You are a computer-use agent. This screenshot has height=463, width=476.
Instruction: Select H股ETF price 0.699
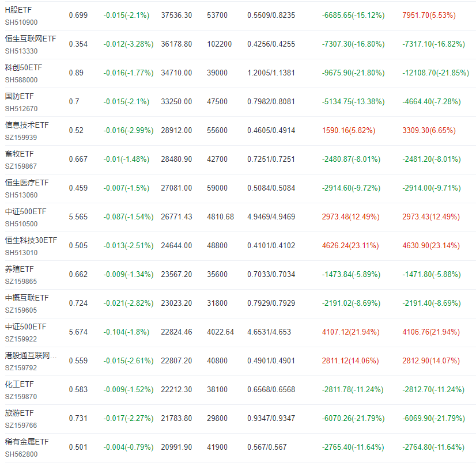[x=78, y=16]
